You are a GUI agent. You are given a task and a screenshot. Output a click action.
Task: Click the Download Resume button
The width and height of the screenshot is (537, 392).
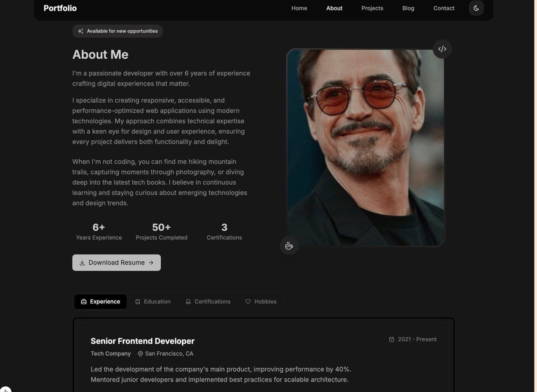pos(116,262)
